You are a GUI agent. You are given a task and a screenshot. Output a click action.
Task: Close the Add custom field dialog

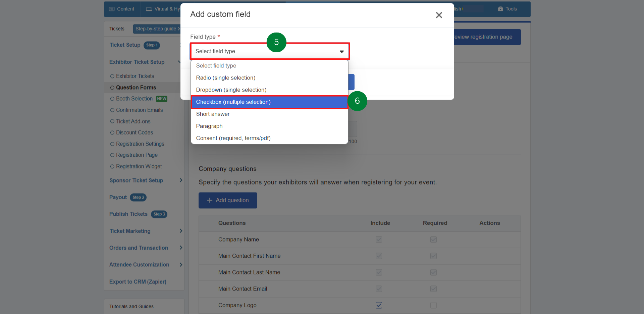pos(439,15)
